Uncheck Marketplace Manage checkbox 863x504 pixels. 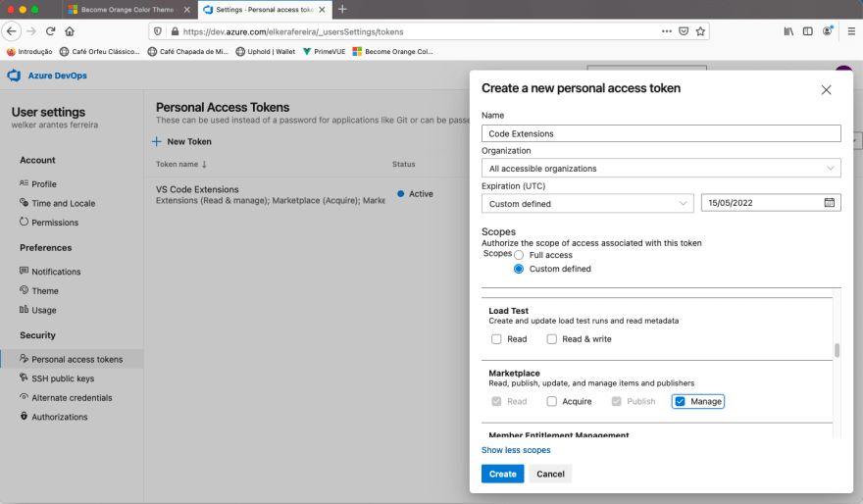pos(681,401)
